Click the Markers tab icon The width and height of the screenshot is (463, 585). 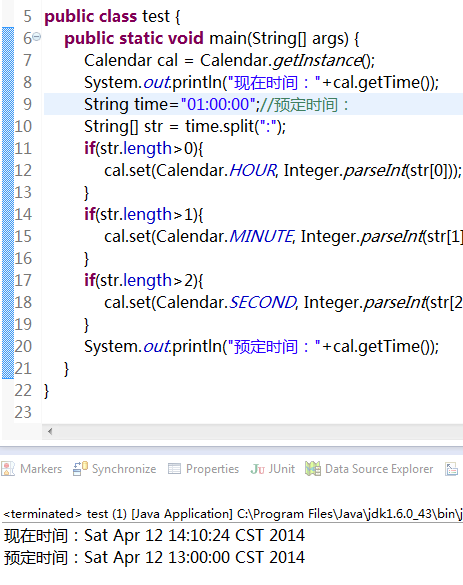pyautogui.click(x=8, y=469)
